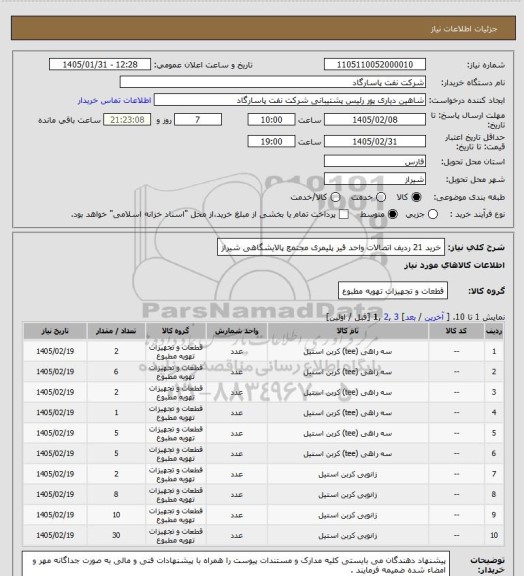Viewport: 524px width, 576px height.
Task: Click the price validity date 1405/02/31
Action: coord(375,141)
